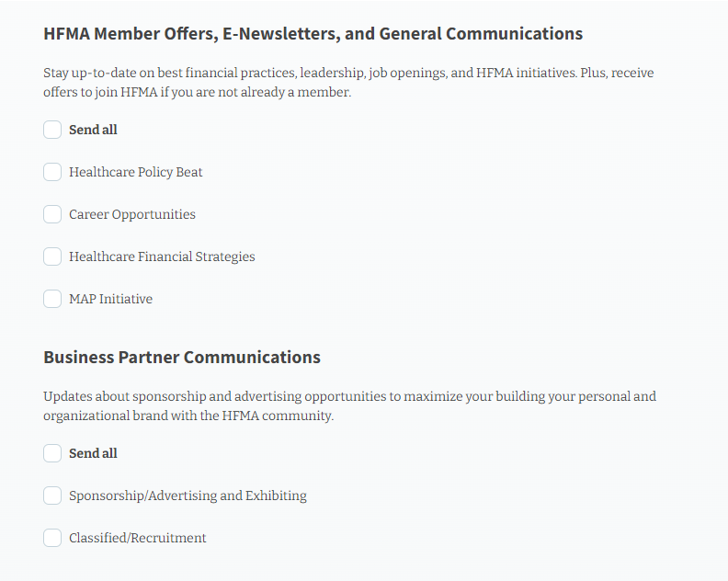728x581 pixels.
Task: Check Send all box under Business Partner Communications
Action: 52,453
